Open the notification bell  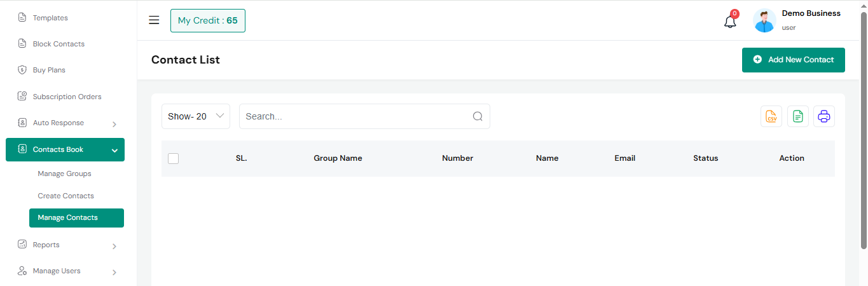coord(730,21)
